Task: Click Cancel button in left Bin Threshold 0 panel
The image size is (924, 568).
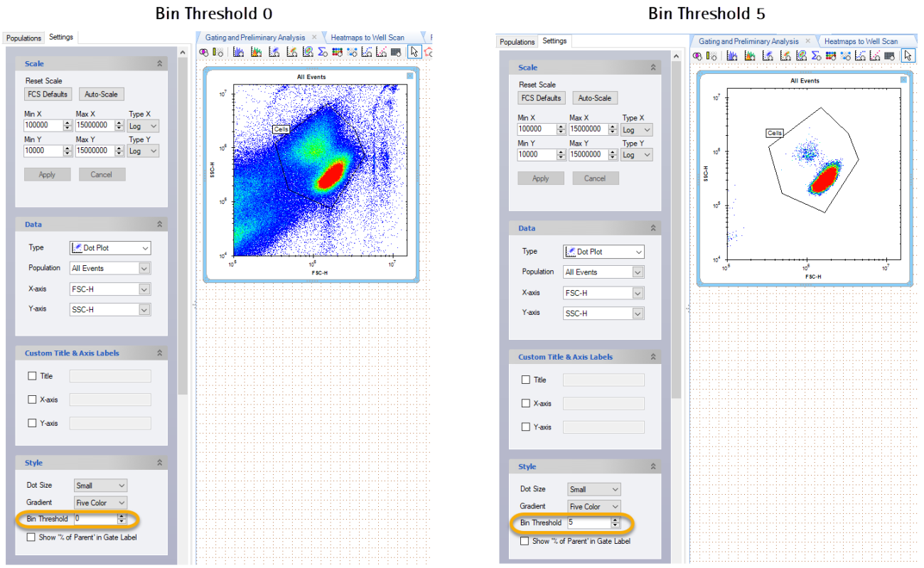Action: point(102,174)
